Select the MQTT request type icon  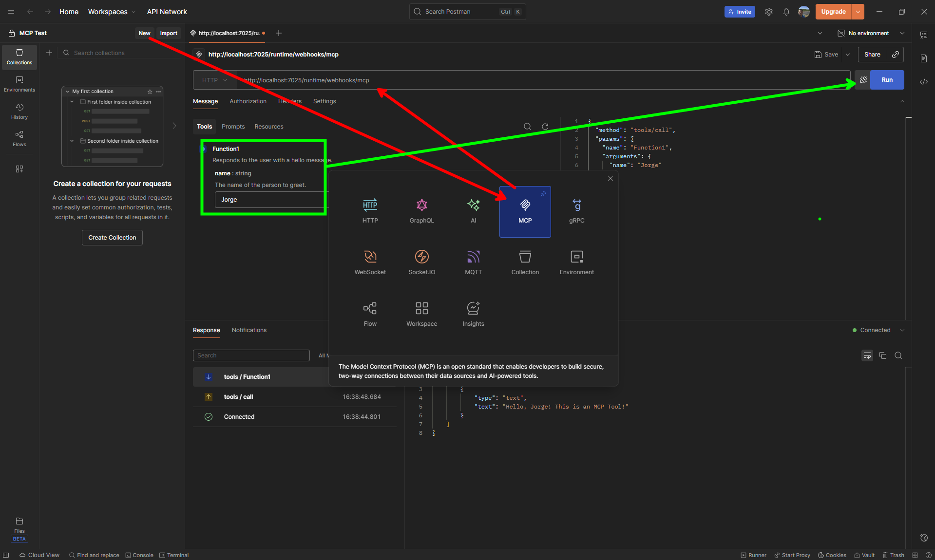point(473,262)
